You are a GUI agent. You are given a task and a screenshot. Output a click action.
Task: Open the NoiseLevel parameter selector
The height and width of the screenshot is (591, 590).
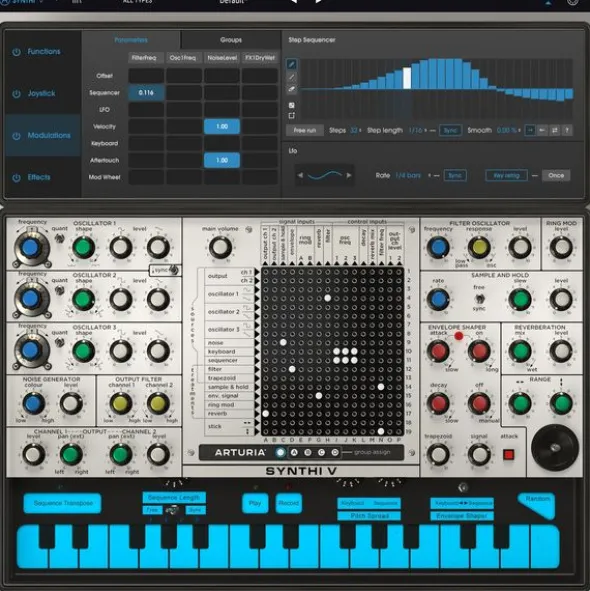[x=222, y=58]
